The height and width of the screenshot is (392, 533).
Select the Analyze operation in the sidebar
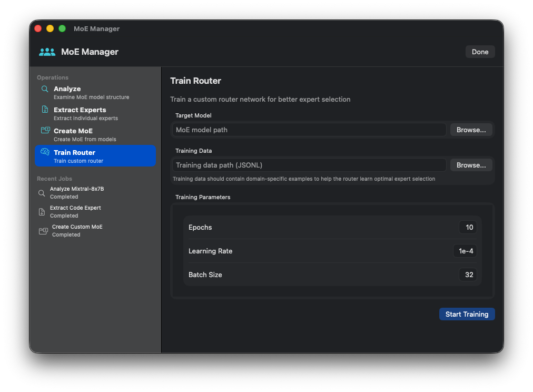[79, 92]
